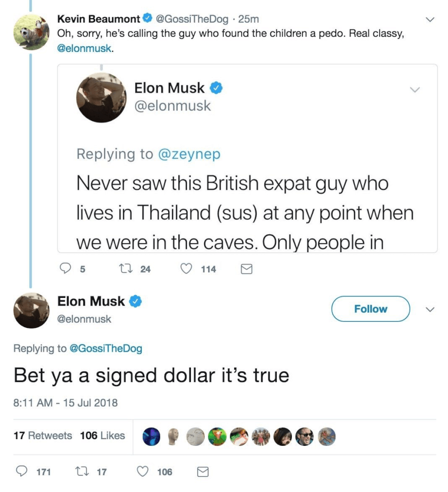Open the @elonmusk mention link
Image resolution: width=448 pixels, height=492 pixels.
coord(84,49)
